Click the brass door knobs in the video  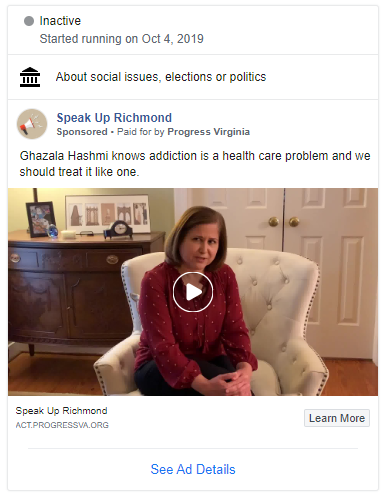pos(284,222)
